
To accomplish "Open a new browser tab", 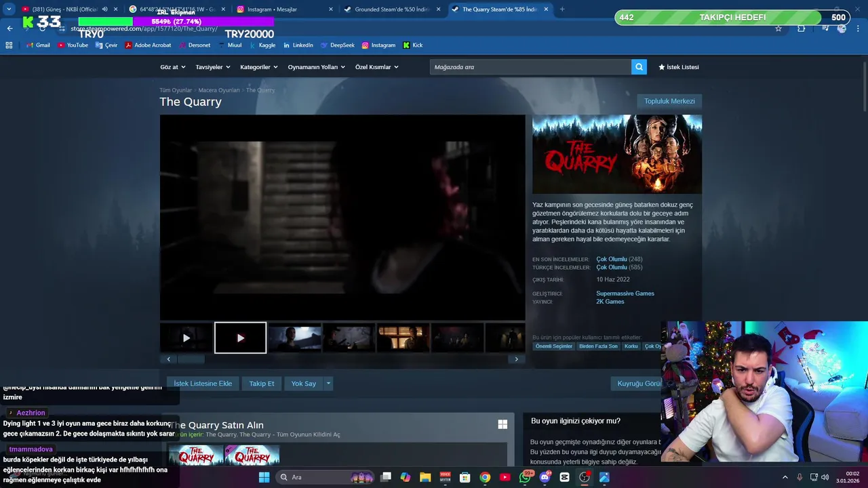I will (562, 9).
